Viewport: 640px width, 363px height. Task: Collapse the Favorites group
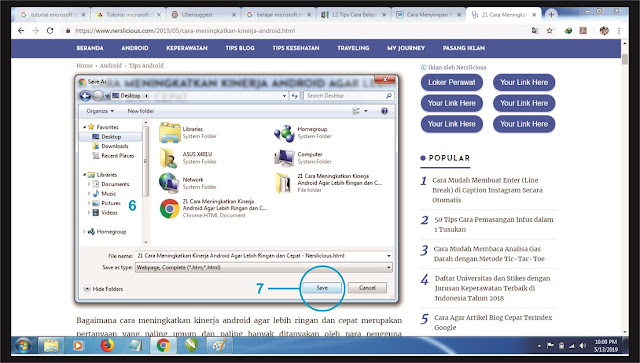pos(85,127)
